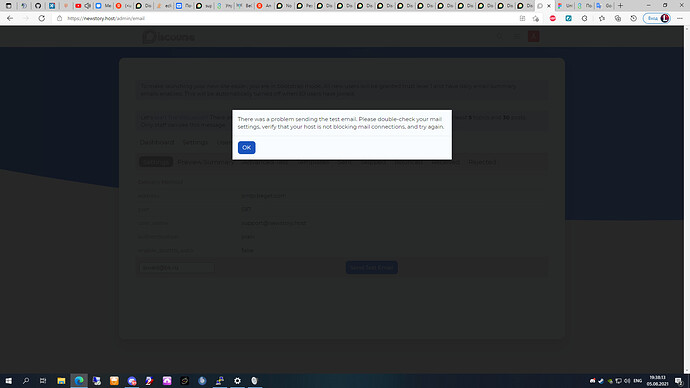Image resolution: width=690 pixels, height=388 pixels.
Task: Open the Dashboard admin tab
Action: (157, 142)
